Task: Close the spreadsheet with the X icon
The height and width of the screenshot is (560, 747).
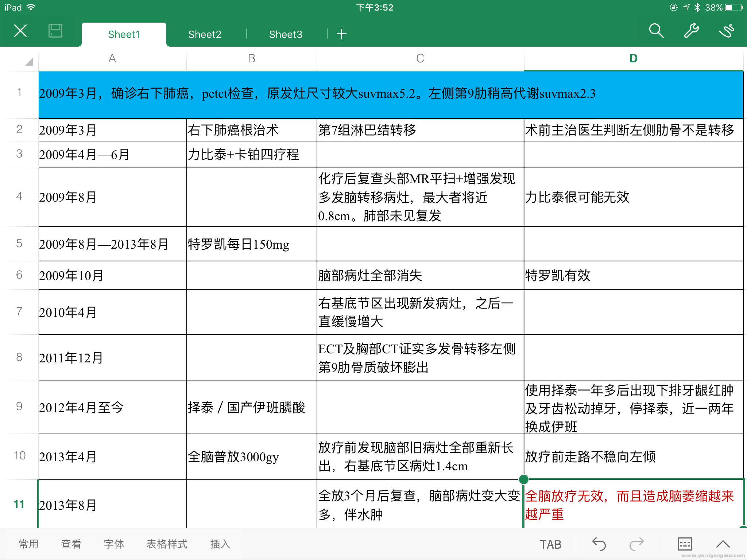Action: click(x=20, y=31)
